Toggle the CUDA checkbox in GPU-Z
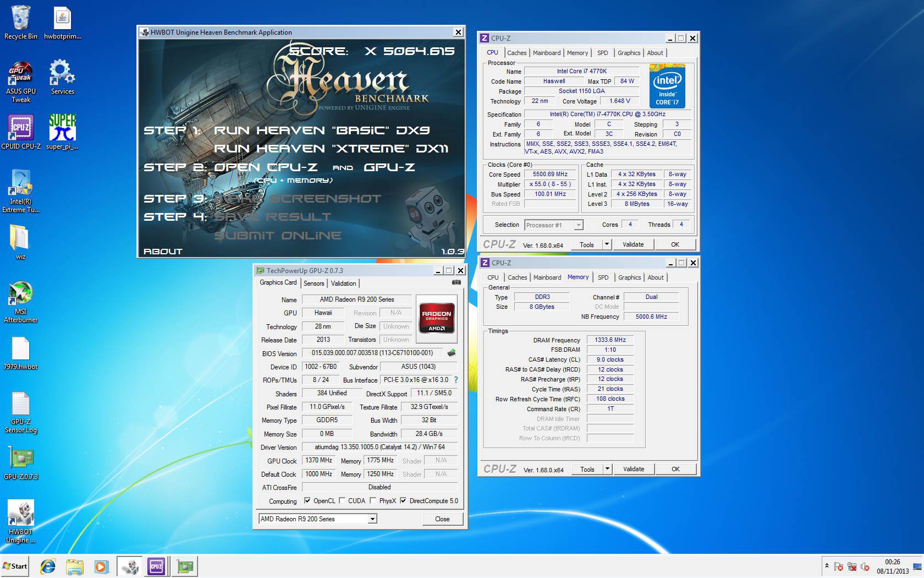Image resolution: width=924 pixels, height=578 pixels. tap(342, 500)
